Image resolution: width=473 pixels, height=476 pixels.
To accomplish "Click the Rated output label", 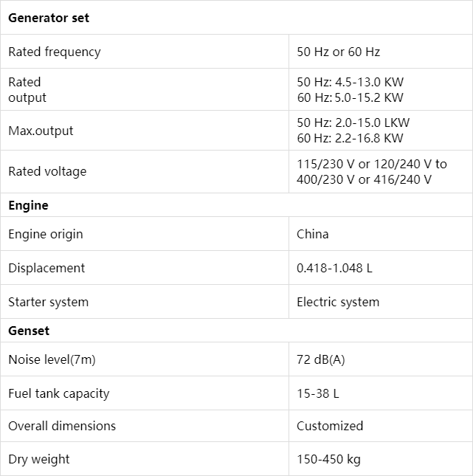I will (x=27, y=90).
